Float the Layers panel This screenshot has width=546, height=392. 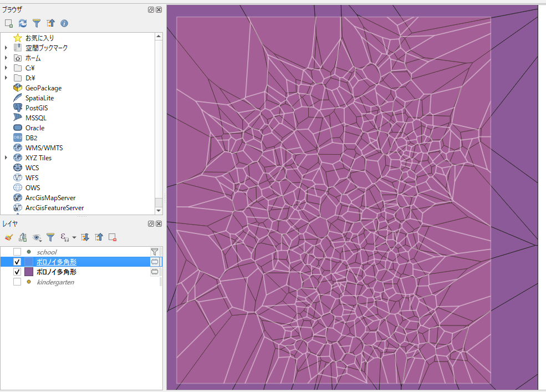pos(151,223)
